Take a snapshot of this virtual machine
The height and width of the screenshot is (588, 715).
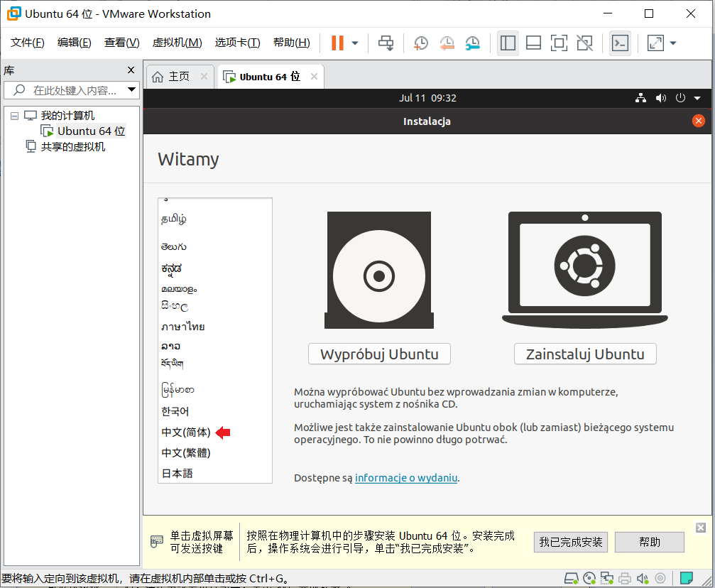click(420, 43)
